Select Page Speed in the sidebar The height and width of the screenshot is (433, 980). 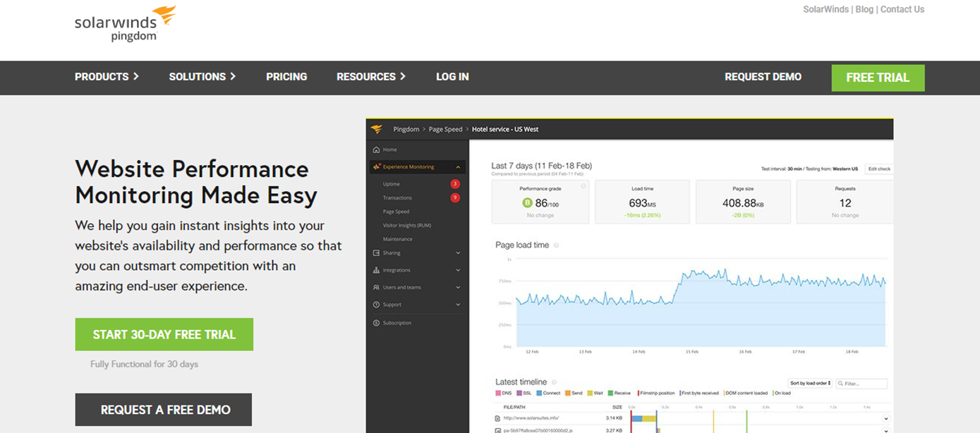[x=396, y=212]
